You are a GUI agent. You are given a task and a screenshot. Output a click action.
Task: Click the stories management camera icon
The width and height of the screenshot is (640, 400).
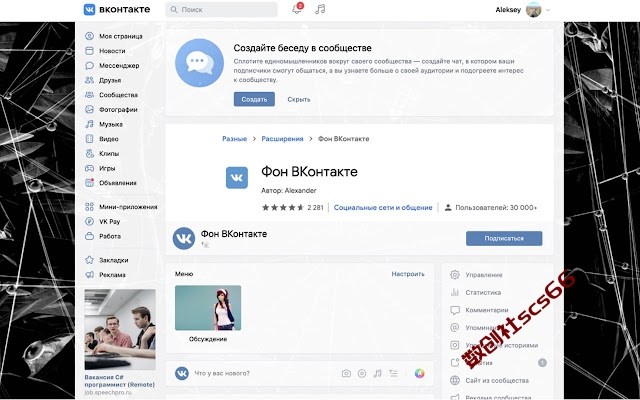(x=455, y=345)
